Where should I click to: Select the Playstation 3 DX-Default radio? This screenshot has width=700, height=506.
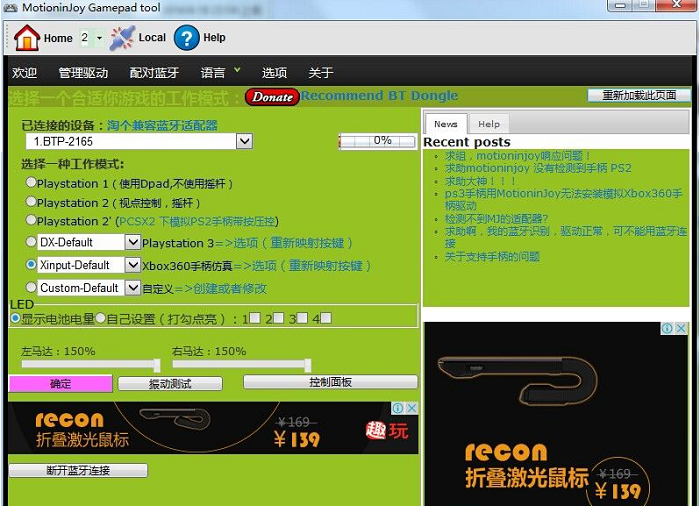point(31,242)
